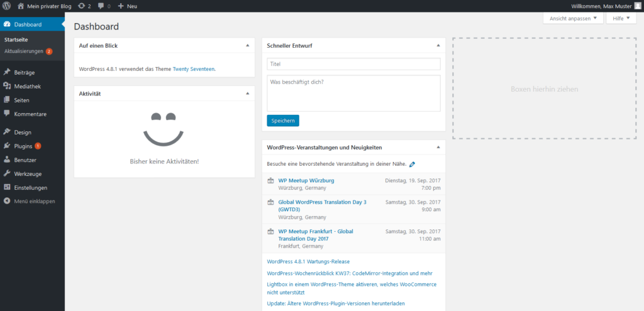The image size is (644, 311).
Task: Click the Mediathek media icon
Action: [x=7, y=86]
